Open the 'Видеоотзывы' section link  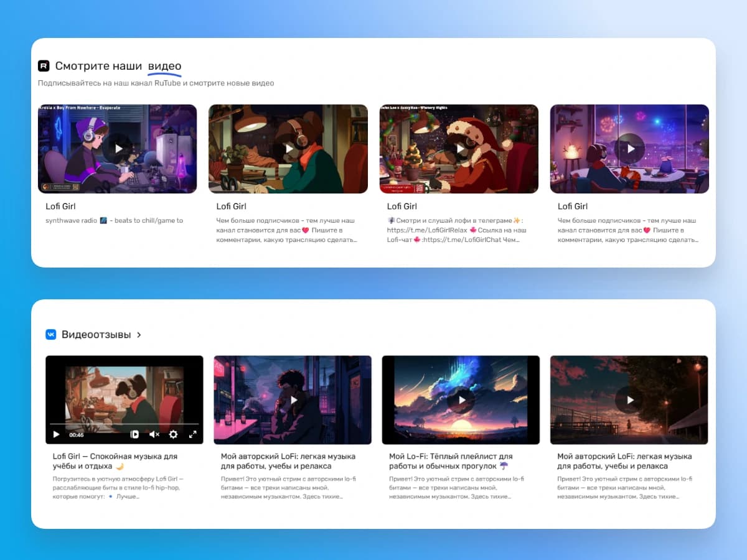pos(96,334)
